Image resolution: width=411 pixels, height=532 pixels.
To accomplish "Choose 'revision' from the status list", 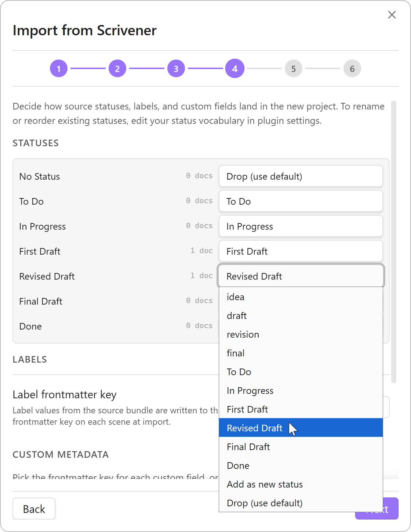I will pos(301,334).
